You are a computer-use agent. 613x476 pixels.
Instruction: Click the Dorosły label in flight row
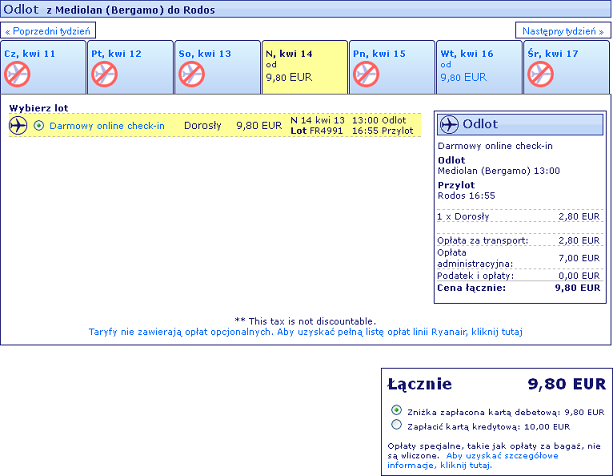tap(203, 125)
